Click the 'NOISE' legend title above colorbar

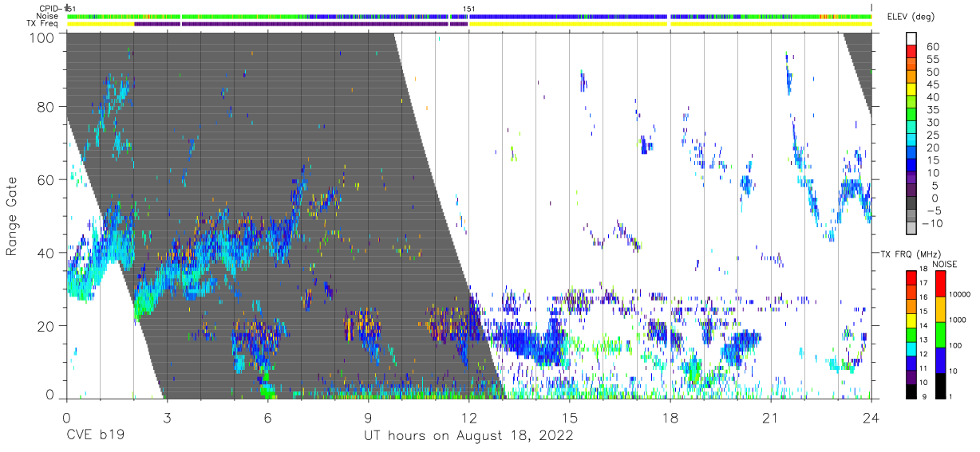pyautogui.click(x=945, y=264)
